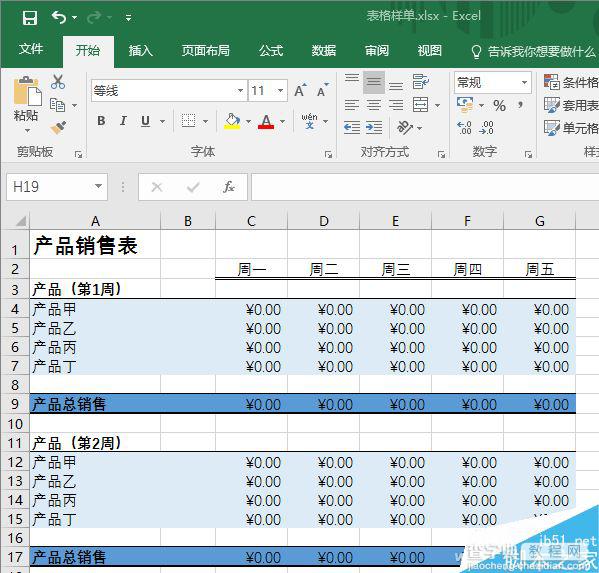Align text to bottom

tap(396, 85)
